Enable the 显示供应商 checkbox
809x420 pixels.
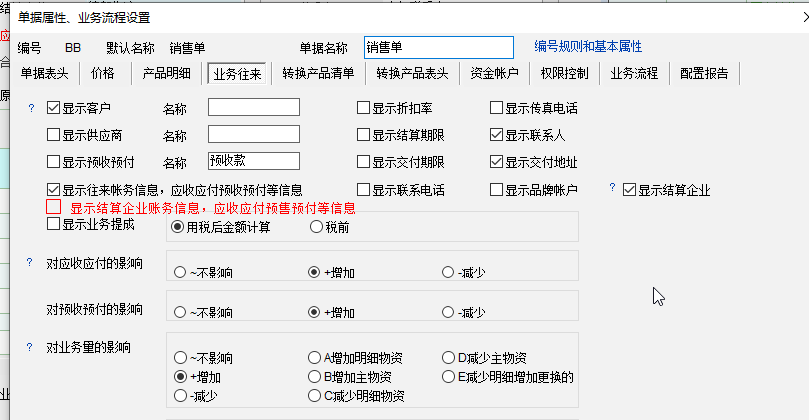pyautogui.click(x=54, y=135)
